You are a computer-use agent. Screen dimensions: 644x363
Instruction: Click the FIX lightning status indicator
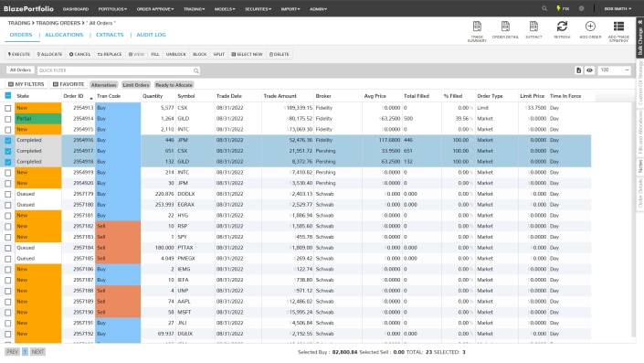point(563,8)
